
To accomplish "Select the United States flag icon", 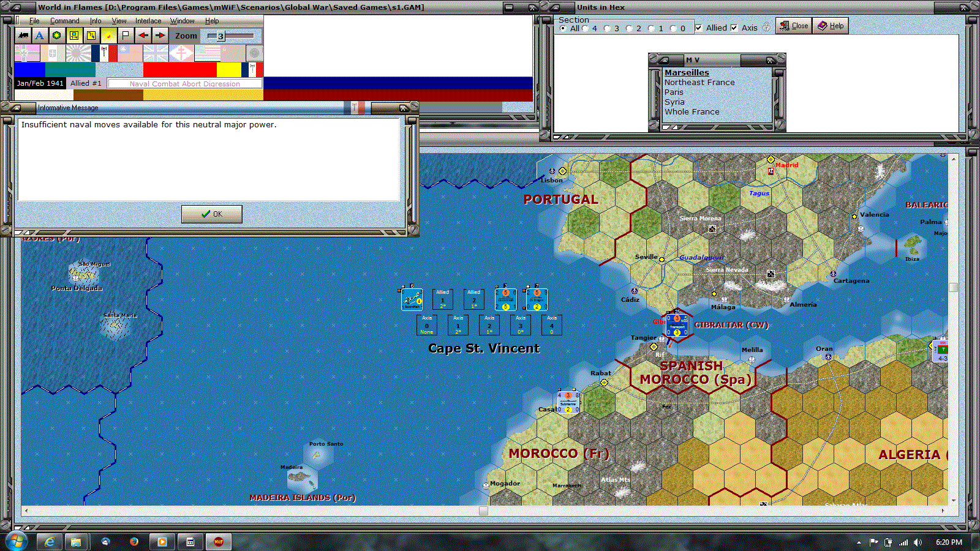I will tap(207, 53).
